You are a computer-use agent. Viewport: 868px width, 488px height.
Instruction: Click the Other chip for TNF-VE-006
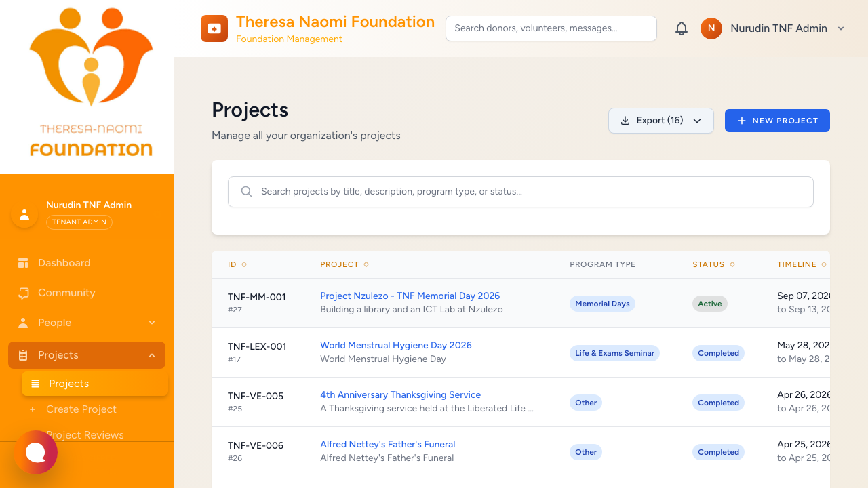(586, 452)
